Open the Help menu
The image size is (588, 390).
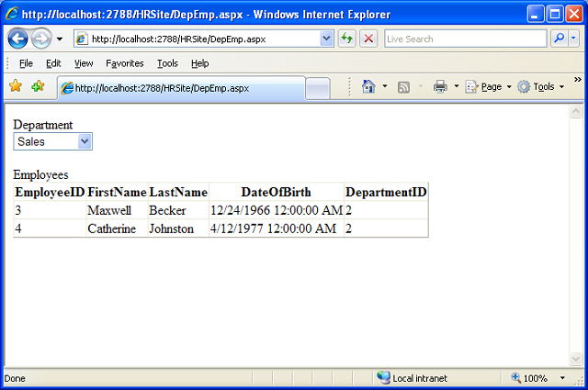(x=200, y=63)
